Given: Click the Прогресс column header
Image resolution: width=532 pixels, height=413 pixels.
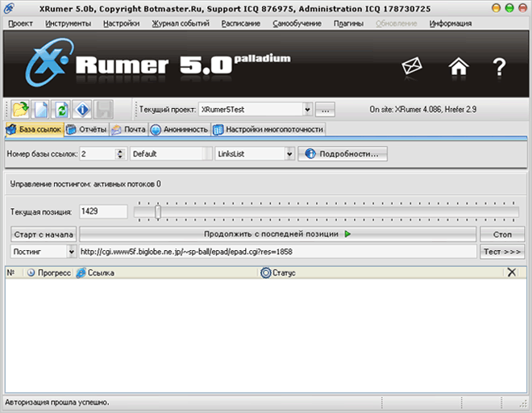Looking at the screenshot, I should click(49, 273).
